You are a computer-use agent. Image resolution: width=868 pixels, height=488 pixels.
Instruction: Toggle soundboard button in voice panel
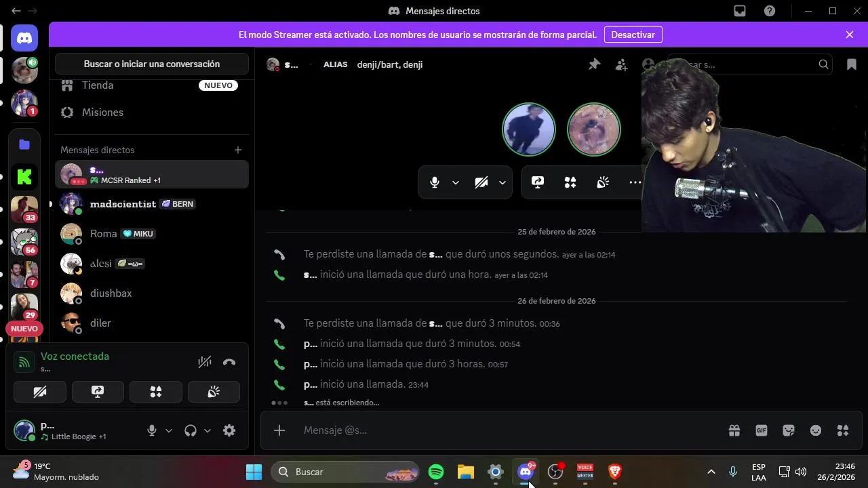click(214, 392)
